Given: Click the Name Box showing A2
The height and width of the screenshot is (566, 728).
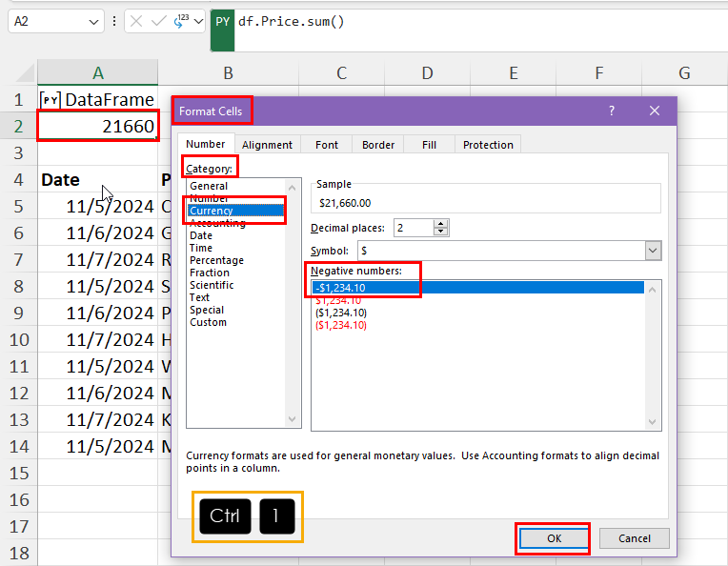Looking at the screenshot, I should click(47, 21).
